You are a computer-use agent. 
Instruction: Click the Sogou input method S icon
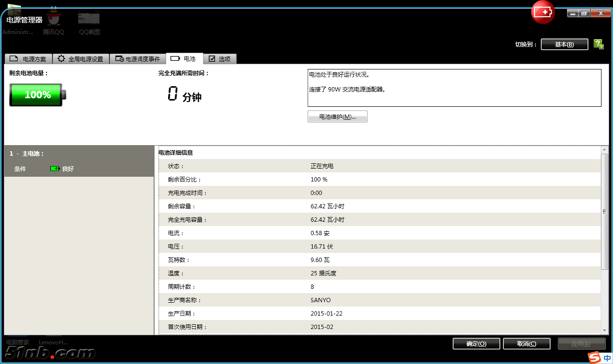(594, 358)
